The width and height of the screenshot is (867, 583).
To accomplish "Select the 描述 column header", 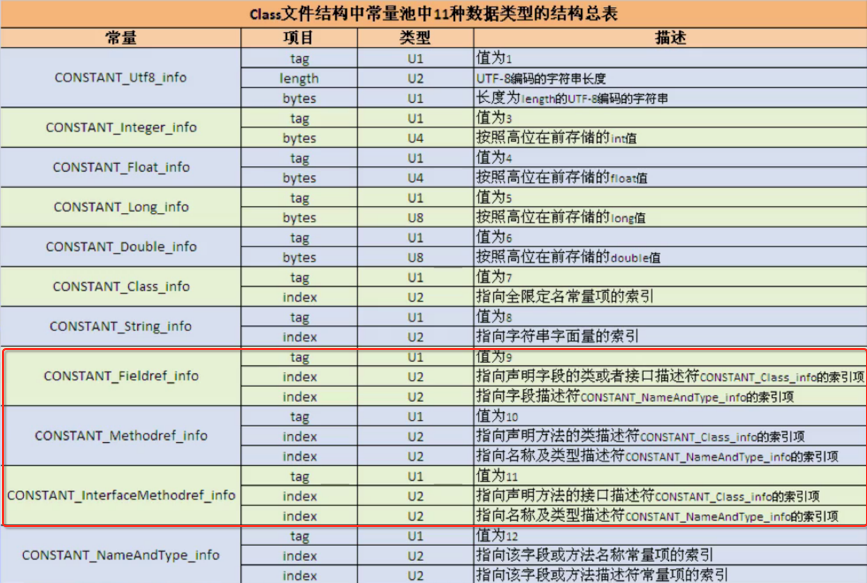I will [670, 38].
